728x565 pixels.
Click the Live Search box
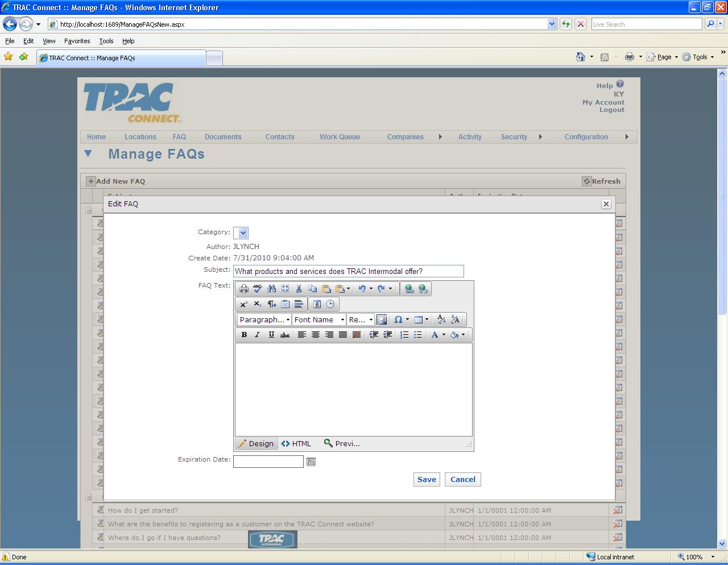(647, 24)
